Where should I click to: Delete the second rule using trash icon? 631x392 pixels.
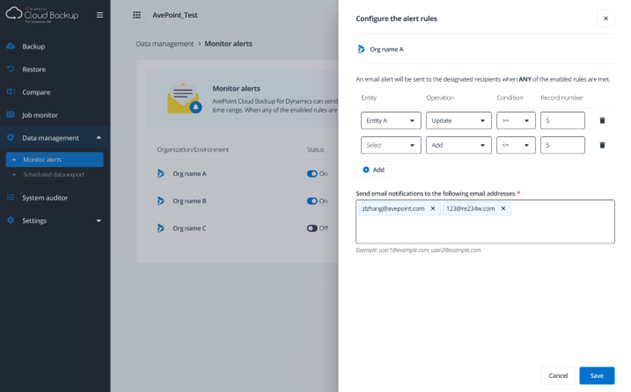(x=602, y=145)
